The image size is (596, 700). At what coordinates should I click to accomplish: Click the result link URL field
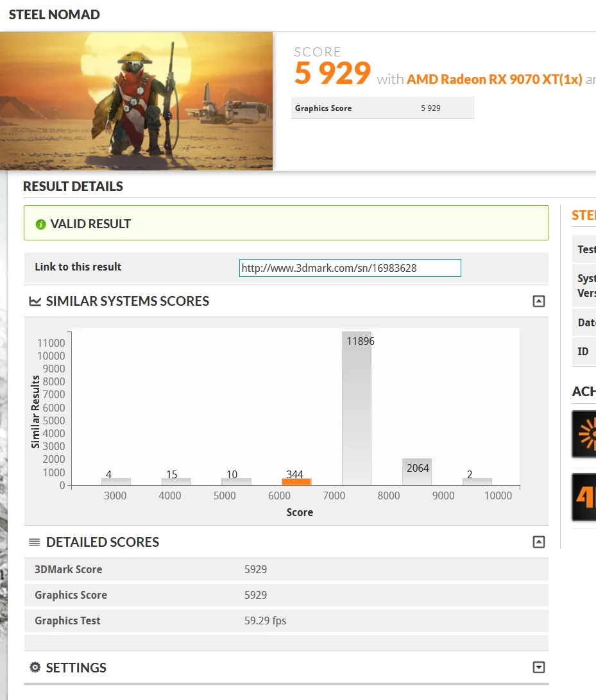click(x=350, y=268)
